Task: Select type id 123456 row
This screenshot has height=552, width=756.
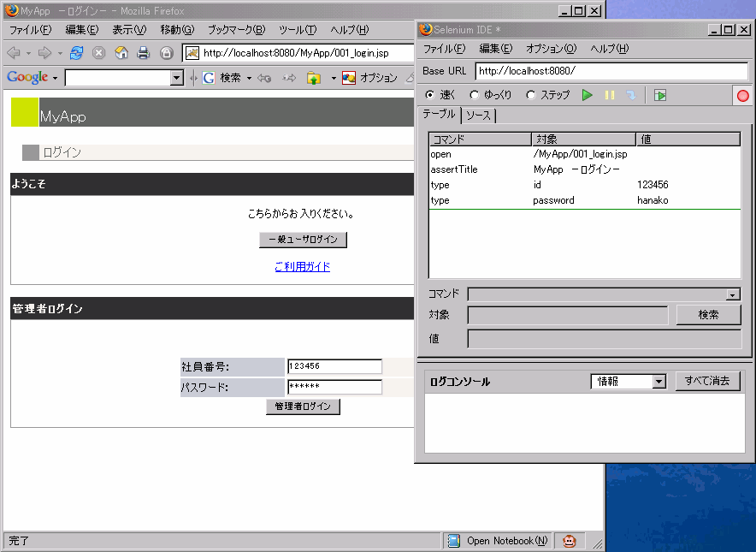Action: pos(584,185)
